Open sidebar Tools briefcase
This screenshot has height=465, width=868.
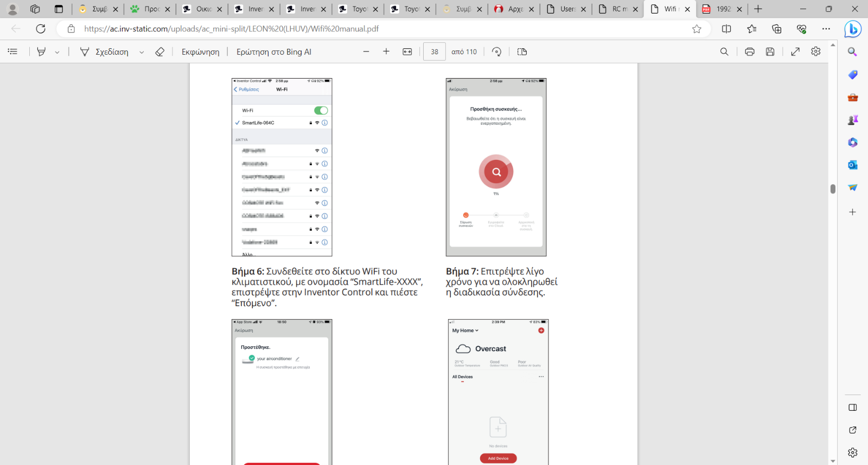[x=853, y=98]
